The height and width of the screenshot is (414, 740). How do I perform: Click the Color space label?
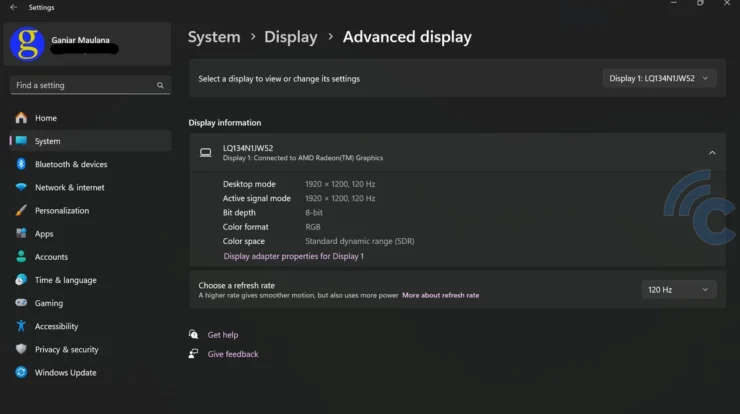click(x=244, y=241)
